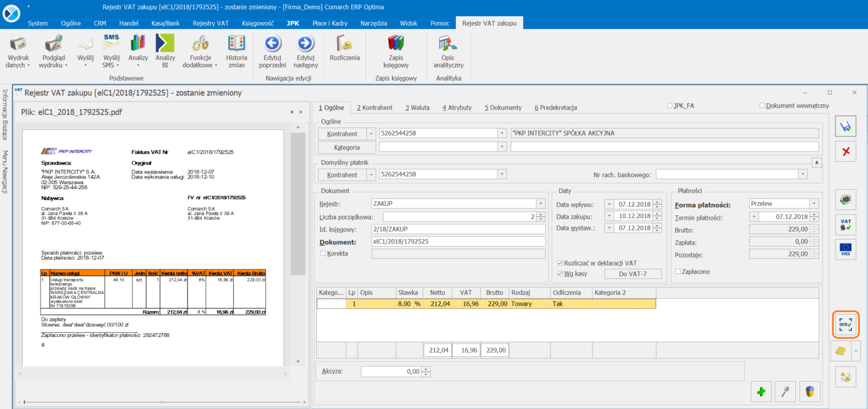The image size is (868, 409).
Task: Pin the elC1_2018_1792525.pdf preview panel
Action: pyautogui.click(x=291, y=112)
